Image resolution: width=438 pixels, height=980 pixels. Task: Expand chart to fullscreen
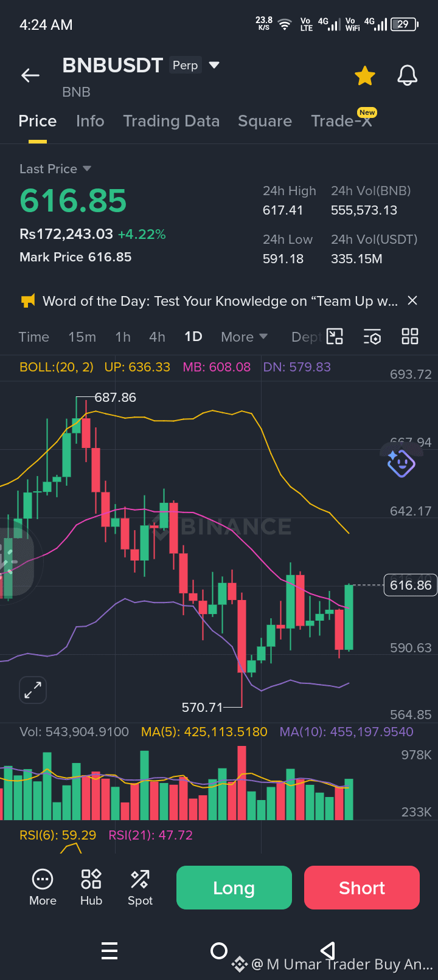[x=33, y=690]
